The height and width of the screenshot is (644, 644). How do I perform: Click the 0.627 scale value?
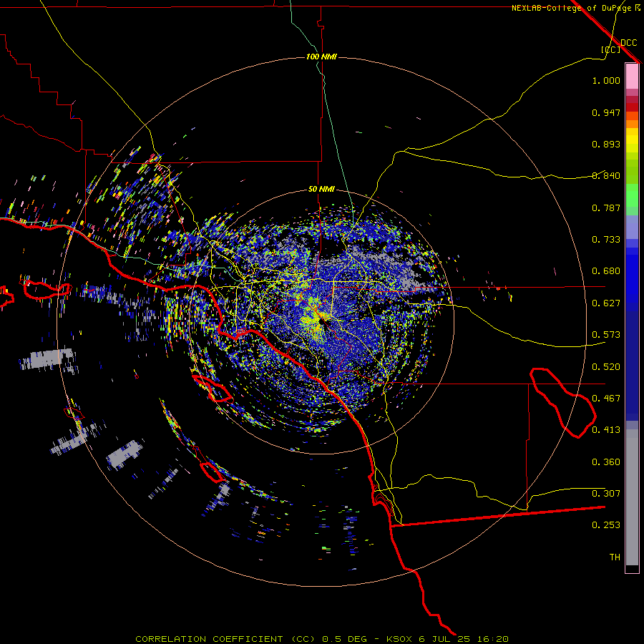tap(606, 303)
